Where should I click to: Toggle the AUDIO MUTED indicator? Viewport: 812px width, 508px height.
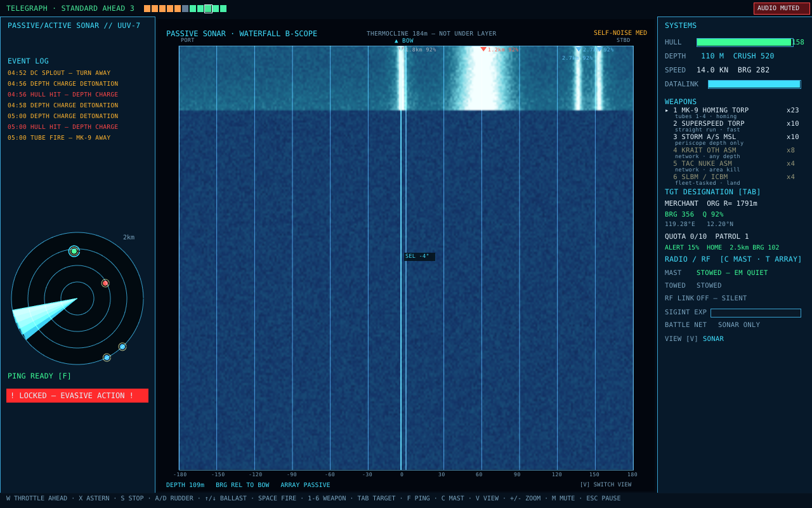[782, 8]
